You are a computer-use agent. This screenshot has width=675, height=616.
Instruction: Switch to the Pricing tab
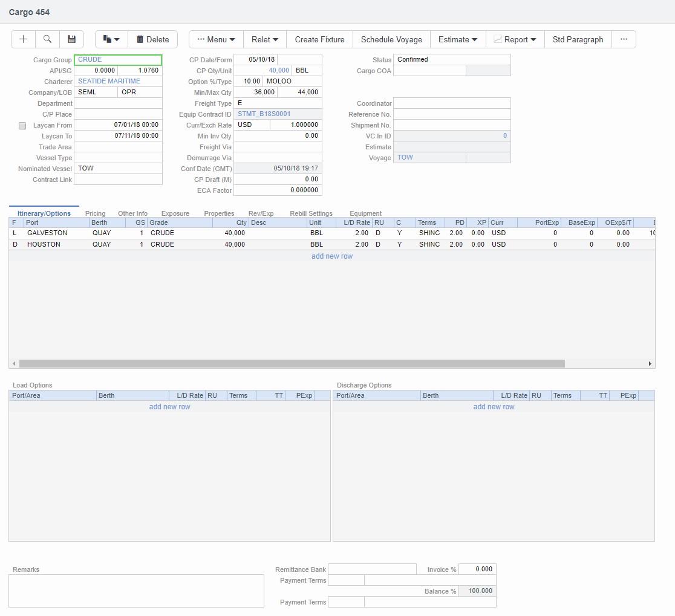95,213
